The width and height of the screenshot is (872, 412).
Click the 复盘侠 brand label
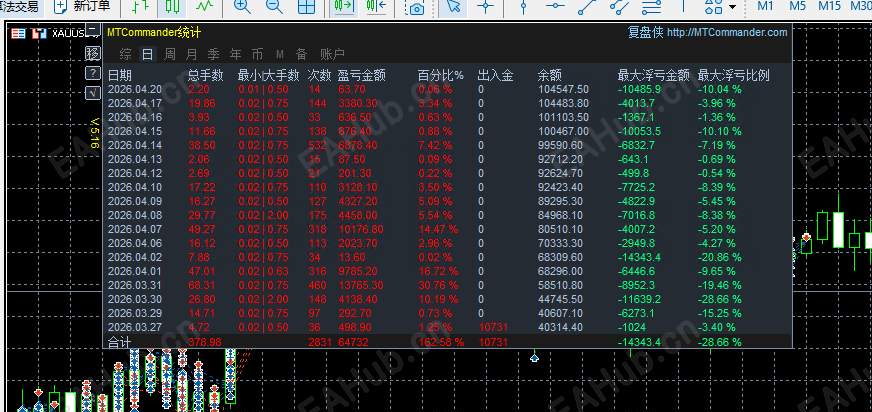646,33
